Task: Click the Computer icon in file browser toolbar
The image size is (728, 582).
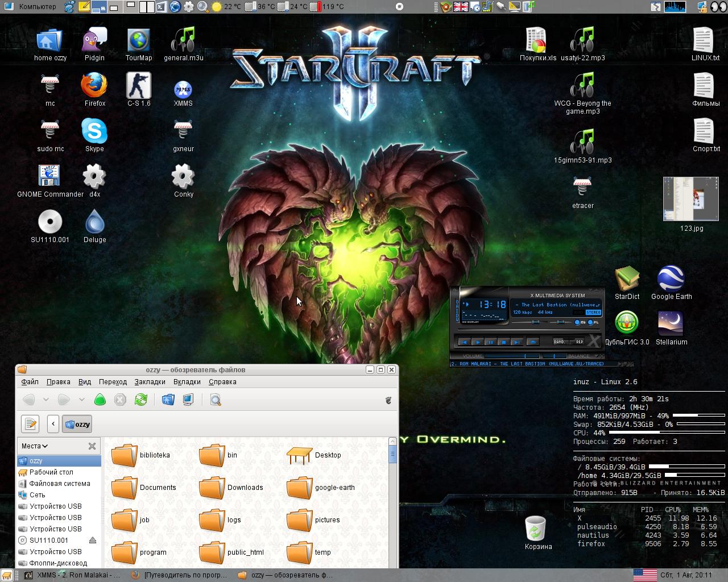Action: pos(188,400)
